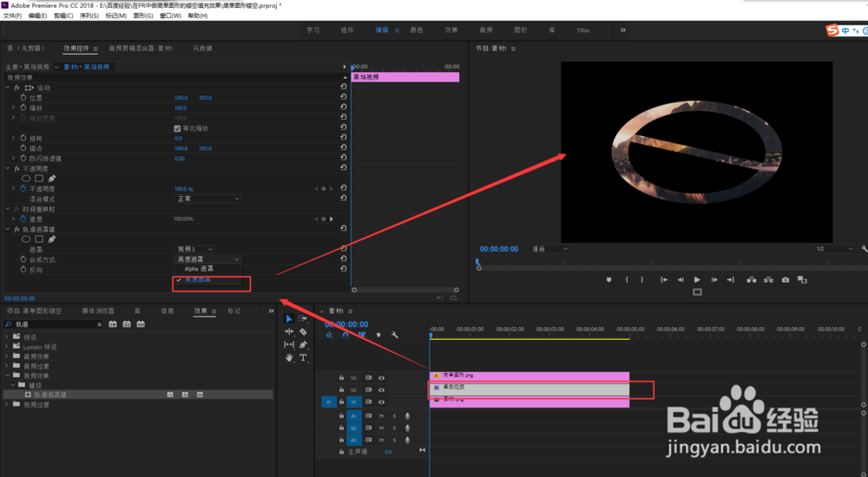Select the Type tool
Screen dimensions: 868x477
coord(303,357)
